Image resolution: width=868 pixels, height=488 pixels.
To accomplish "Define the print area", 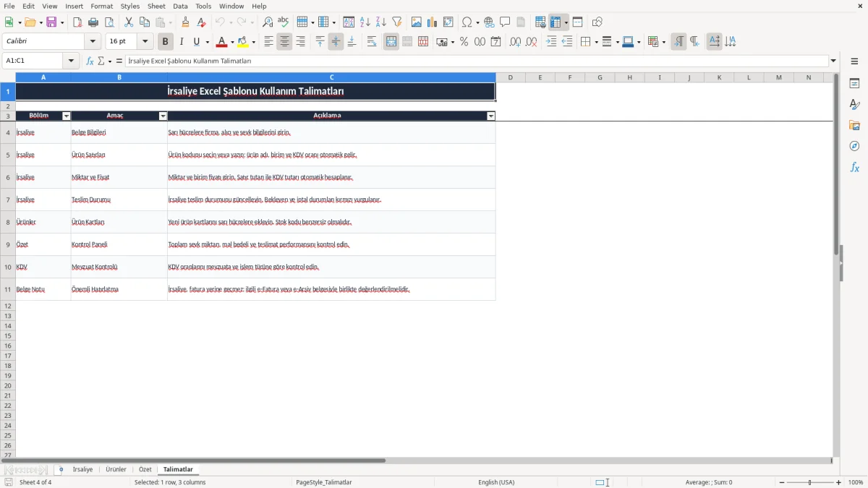I will [541, 22].
